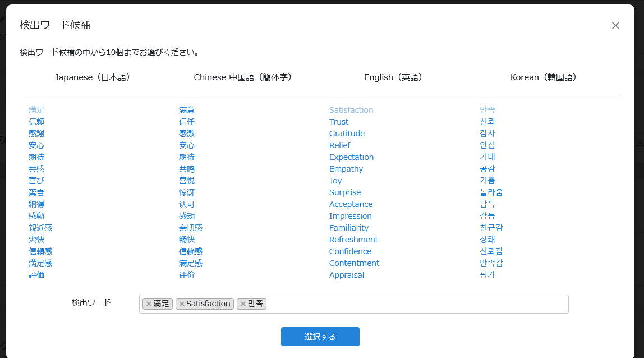
Task: Choose the Chinese word 信赖感
Action: (191, 251)
